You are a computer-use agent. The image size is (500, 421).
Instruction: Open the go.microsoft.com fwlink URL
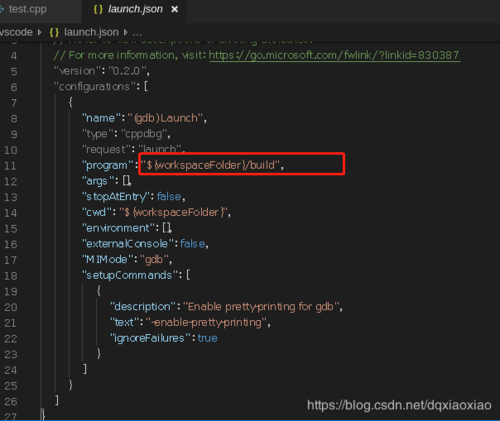tap(334, 55)
